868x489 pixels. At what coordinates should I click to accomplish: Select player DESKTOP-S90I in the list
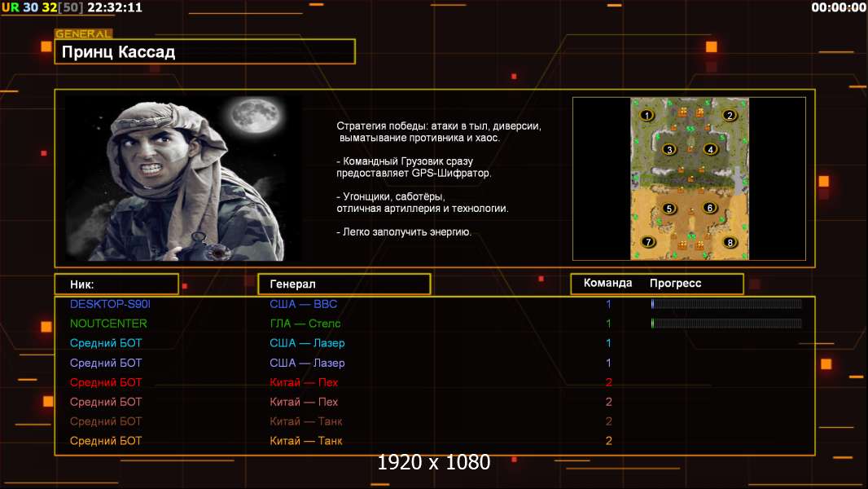coord(110,304)
